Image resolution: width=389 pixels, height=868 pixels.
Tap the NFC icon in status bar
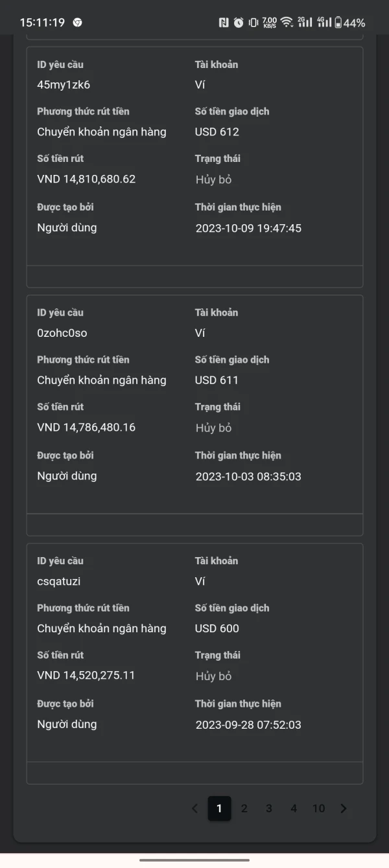224,23
